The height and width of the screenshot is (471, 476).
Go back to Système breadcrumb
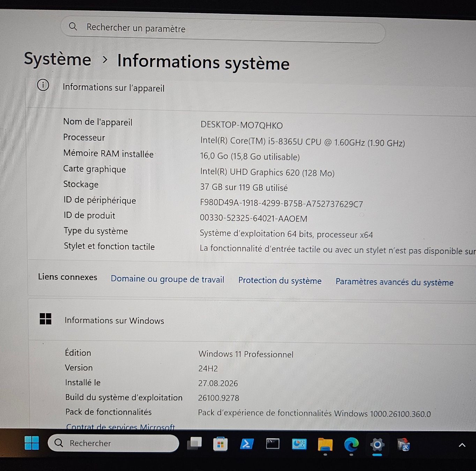click(58, 59)
